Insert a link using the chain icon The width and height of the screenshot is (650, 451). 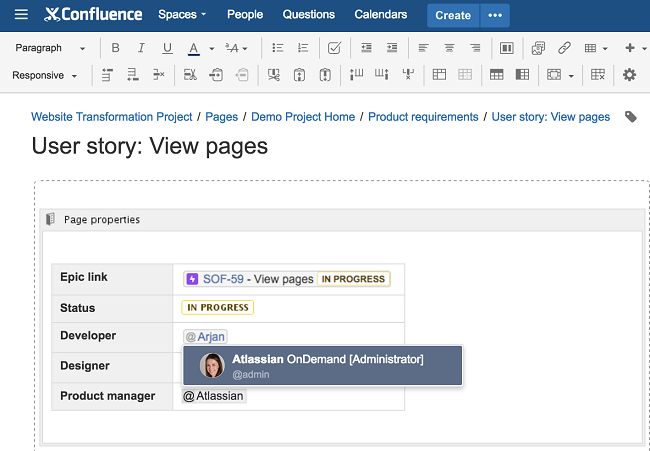[x=565, y=48]
